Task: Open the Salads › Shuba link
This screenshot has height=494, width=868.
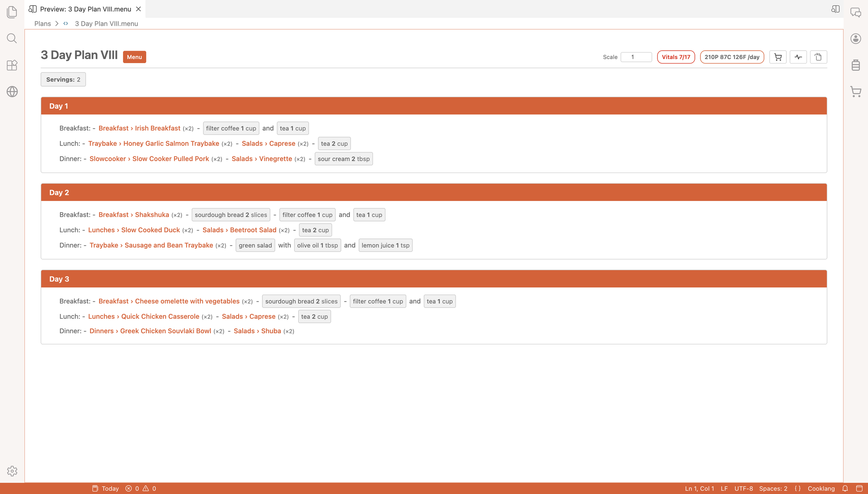Action: point(257,331)
